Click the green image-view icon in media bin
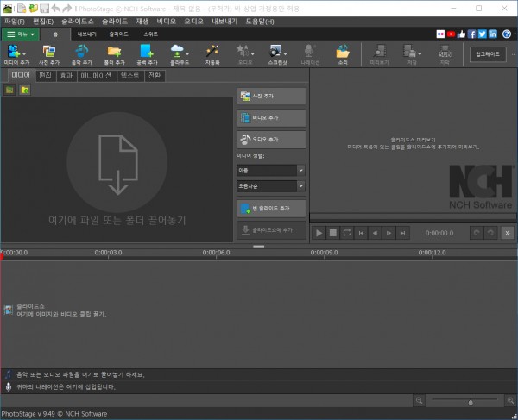Viewport: 518px width, 420px height. coord(9,90)
